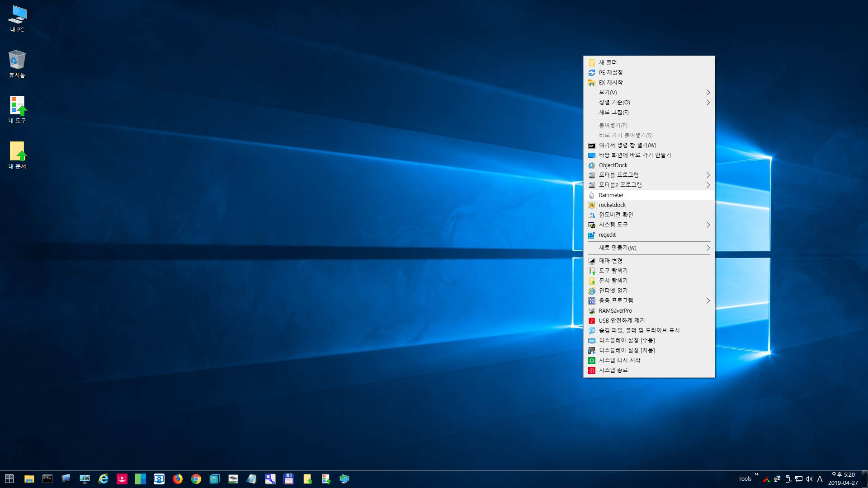Open regedit from the context menu
Screen dimensions: 868x488
click(x=649, y=235)
